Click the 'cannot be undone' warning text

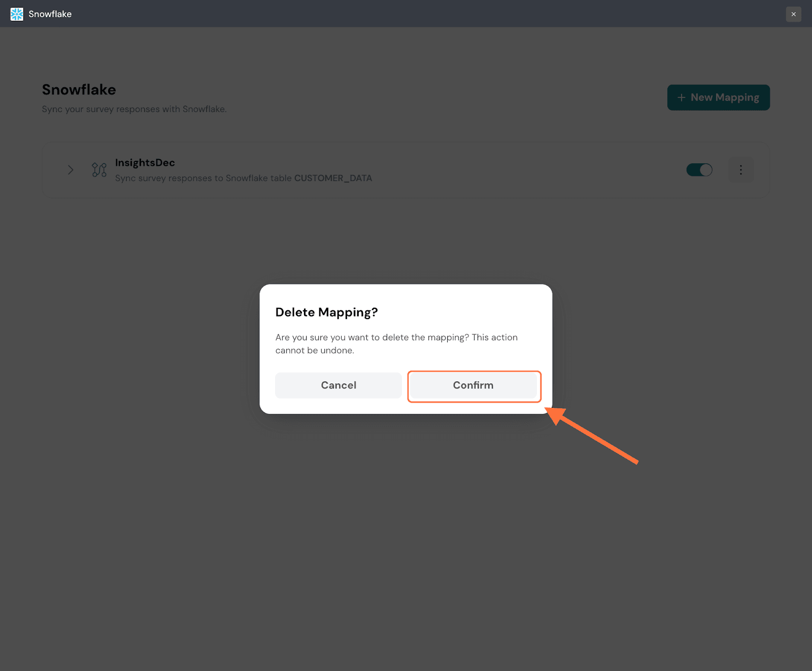[315, 350]
